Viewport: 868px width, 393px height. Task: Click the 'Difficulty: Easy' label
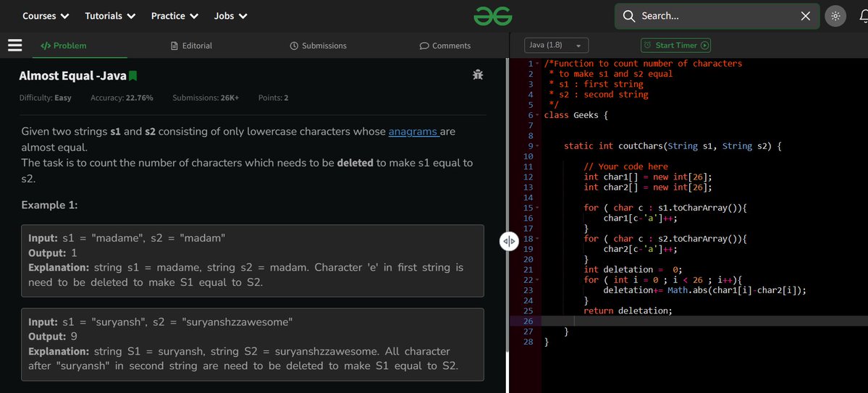[46, 98]
